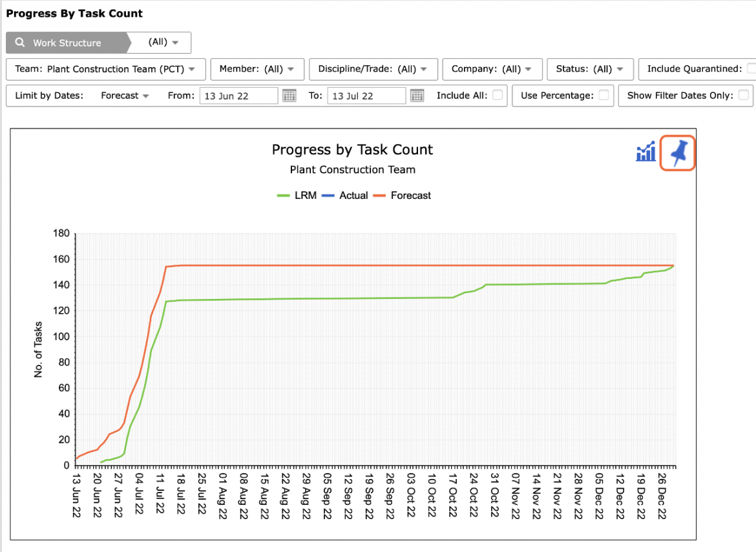The height and width of the screenshot is (552, 756).
Task: Open the Member (All) dropdown
Action: pyautogui.click(x=257, y=69)
